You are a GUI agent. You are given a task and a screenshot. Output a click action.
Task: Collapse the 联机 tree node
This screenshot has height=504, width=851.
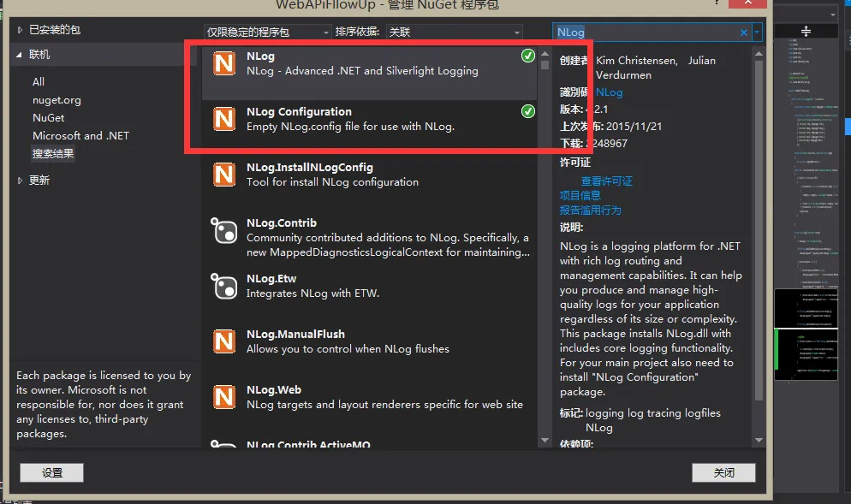click(20, 55)
